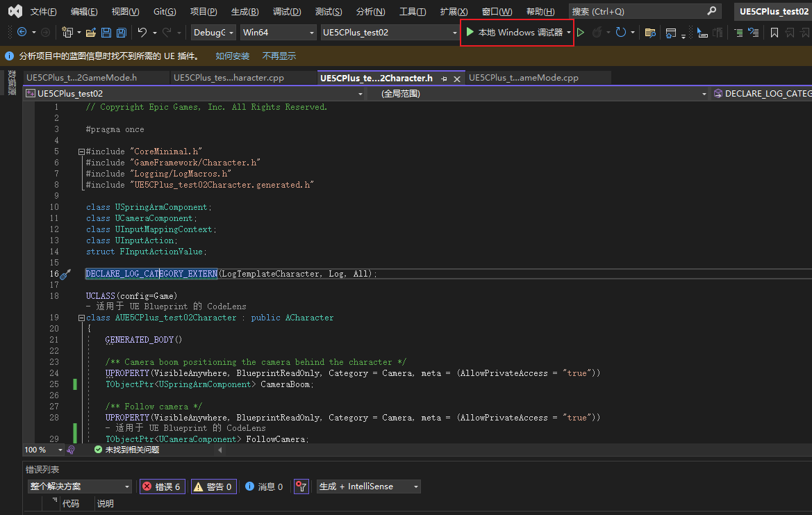812x515 pixels.
Task: Open the 窗口(W) menu
Action: (497, 11)
